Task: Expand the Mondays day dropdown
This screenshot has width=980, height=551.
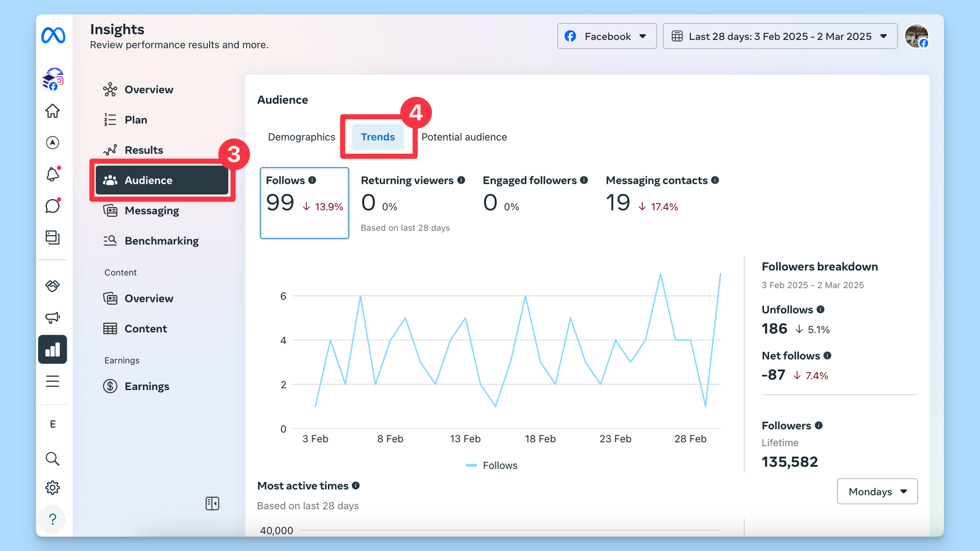Action: click(x=877, y=491)
